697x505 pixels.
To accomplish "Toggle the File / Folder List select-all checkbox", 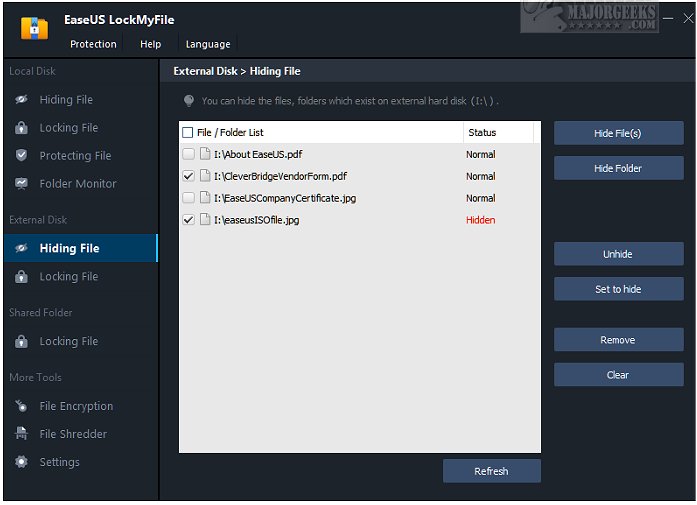I will [x=188, y=132].
